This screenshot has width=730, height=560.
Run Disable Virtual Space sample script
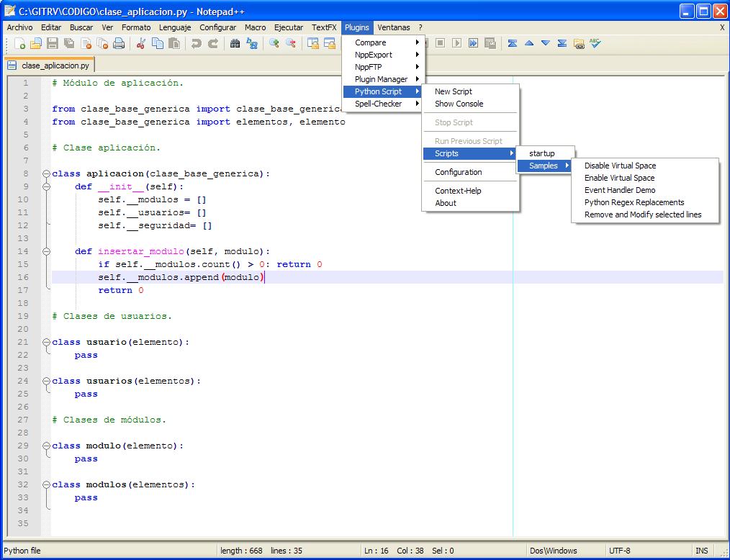(645, 166)
